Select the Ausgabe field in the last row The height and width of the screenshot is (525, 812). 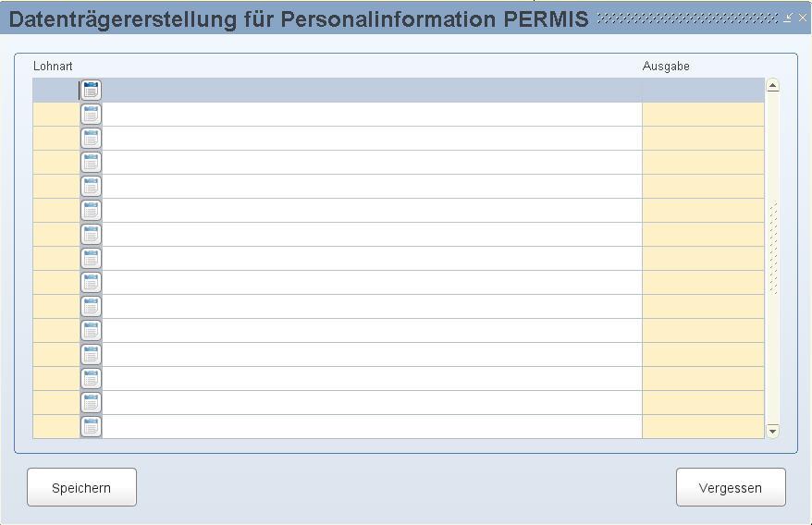coord(703,427)
